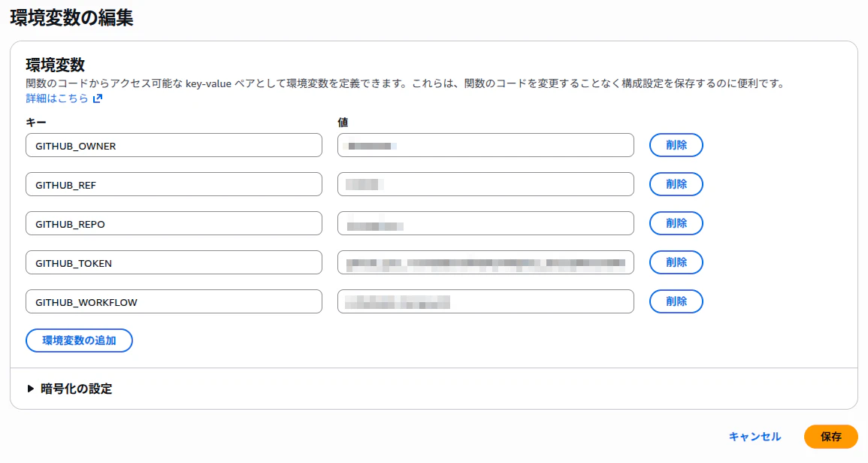Focus the value field for GITHUB_REPO
868x463 pixels.
tap(485, 223)
